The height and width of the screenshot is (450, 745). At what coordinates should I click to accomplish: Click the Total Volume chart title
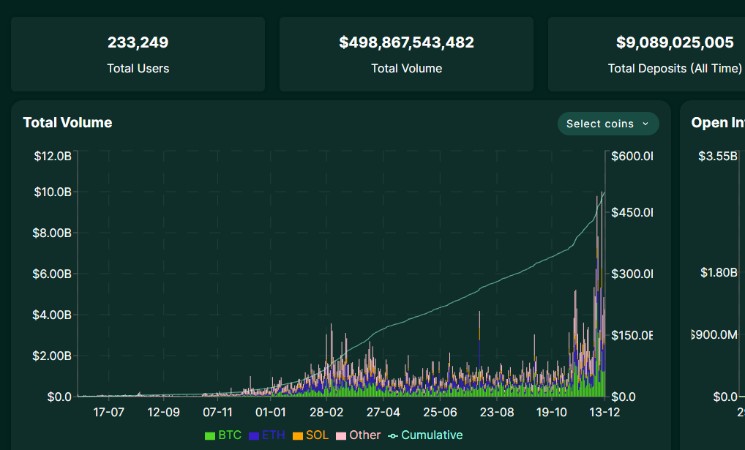coord(67,123)
